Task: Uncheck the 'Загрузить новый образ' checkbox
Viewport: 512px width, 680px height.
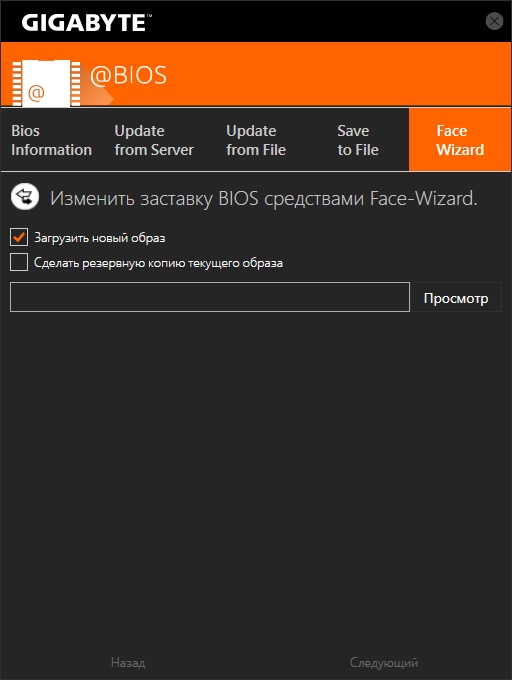Action: tap(19, 237)
